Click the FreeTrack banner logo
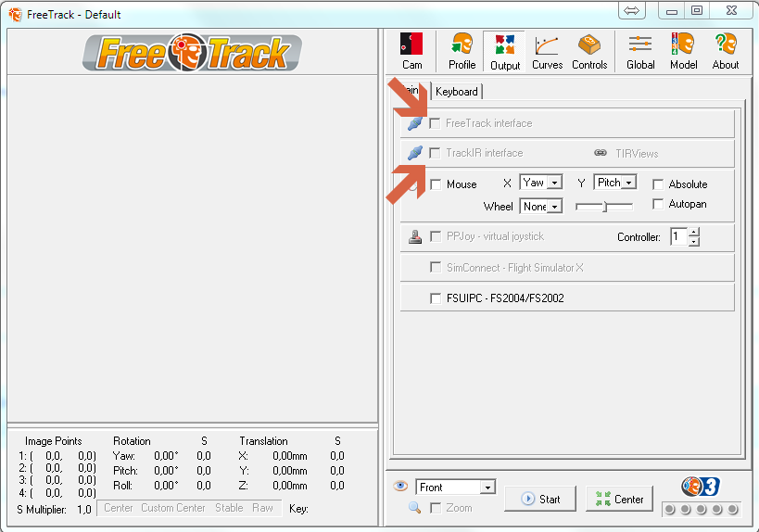The height and width of the screenshot is (532, 759). 192,53
